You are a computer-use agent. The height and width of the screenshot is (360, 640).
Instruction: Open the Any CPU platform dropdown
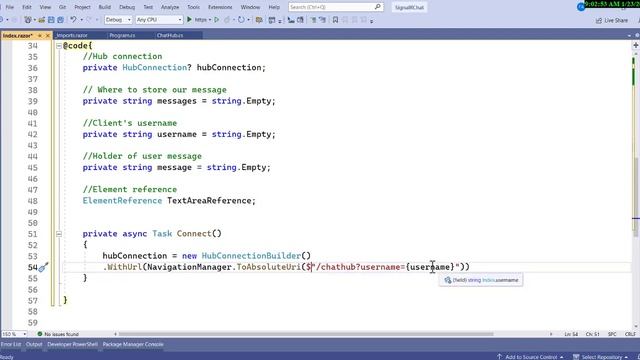pyautogui.click(x=159, y=20)
